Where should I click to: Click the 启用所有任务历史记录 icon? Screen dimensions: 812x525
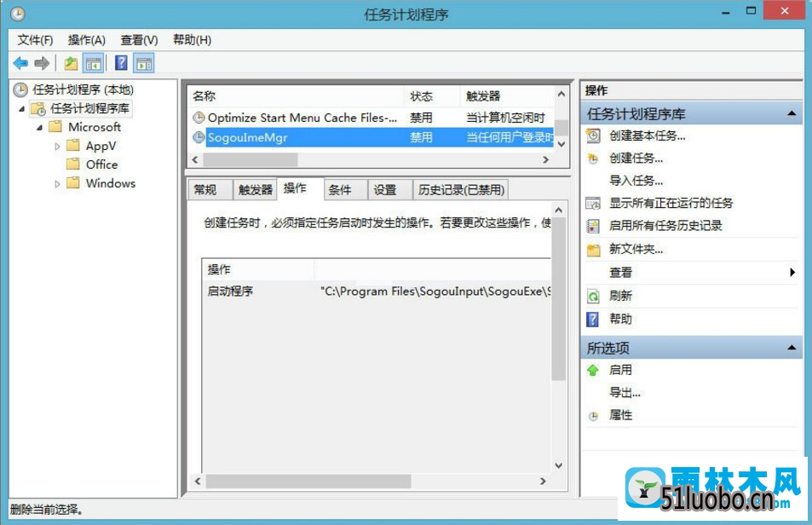[x=593, y=226]
